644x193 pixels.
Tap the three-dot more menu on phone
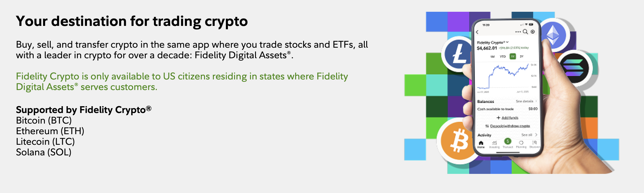point(518,32)
